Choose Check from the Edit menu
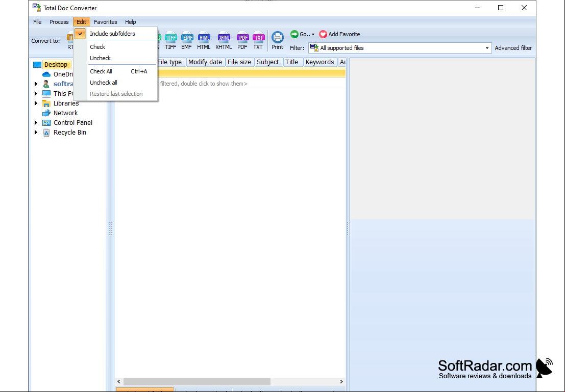Viewport: 565px width, 392px height. (115, 47)
